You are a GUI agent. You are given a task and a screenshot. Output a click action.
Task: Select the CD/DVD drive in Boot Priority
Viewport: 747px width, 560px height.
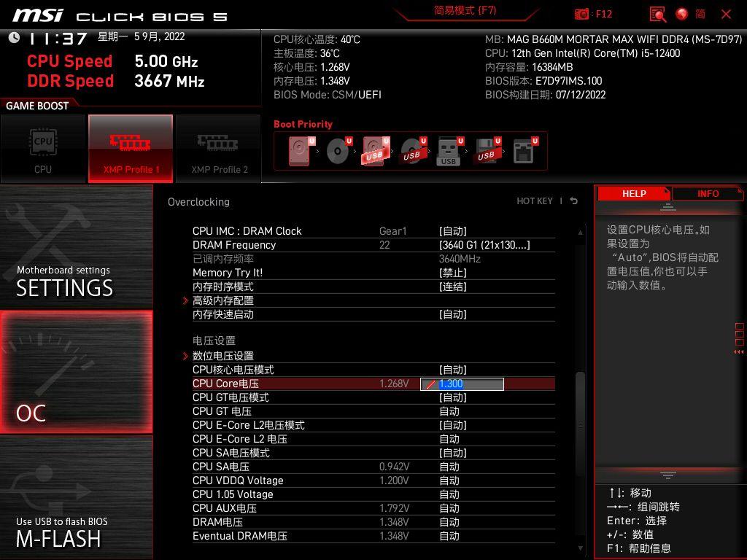(x=338, y=150)
